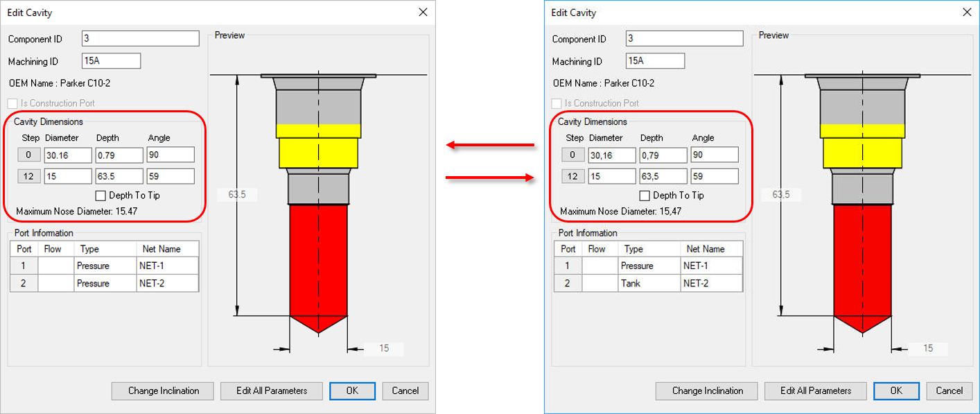Click NET-1 cell in right dialog
Viewport: 980px width, 414px height.
coord(711,266)
